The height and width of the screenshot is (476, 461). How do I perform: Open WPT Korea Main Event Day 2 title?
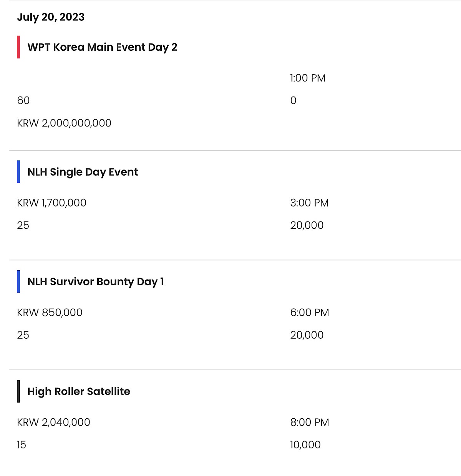click(x=102, y=47)
